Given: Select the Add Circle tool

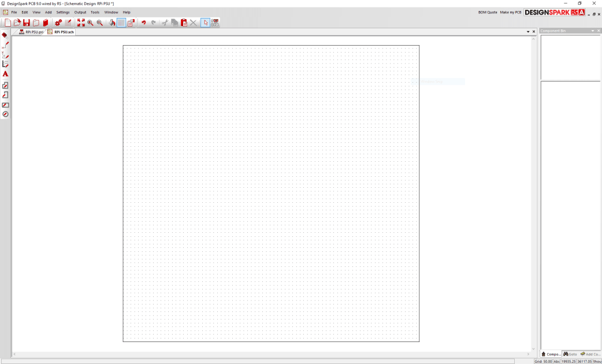Looking at the screenshot, I should (5, 114).
